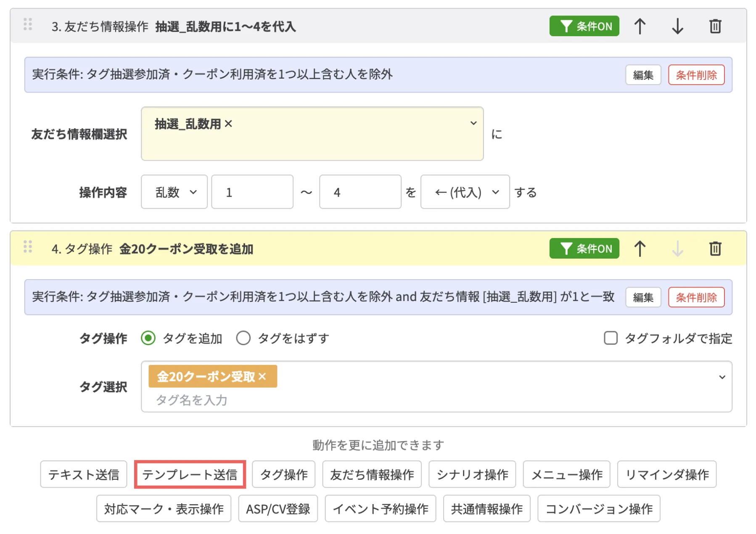Viewport: 756px width, 534px height.
Task: Add a メニュー操作 action
Action: 567,474
